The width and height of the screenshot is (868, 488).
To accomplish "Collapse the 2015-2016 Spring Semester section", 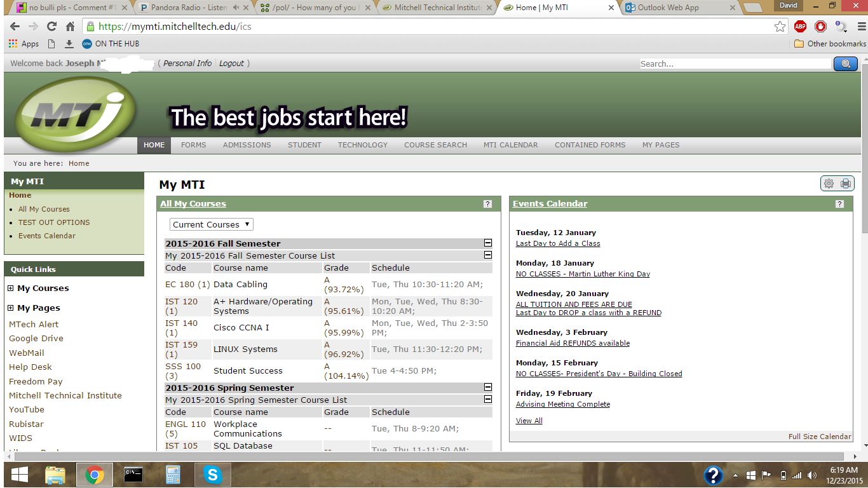I will coord(487,388).
